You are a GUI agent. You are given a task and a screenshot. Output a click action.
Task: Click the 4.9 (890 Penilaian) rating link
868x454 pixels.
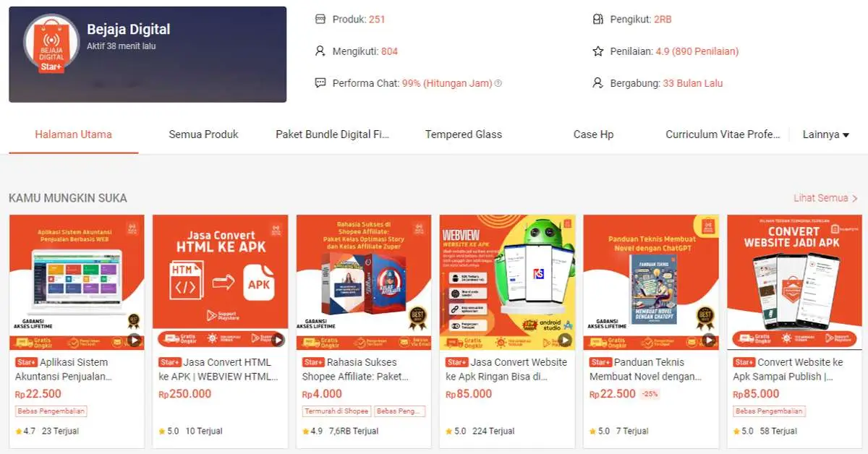click(x=697, y=51)
